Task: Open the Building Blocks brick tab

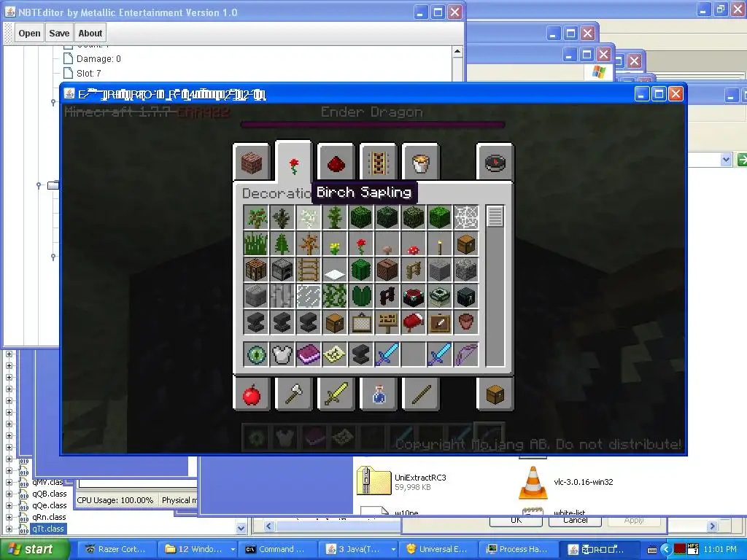Action: [252, 163]
